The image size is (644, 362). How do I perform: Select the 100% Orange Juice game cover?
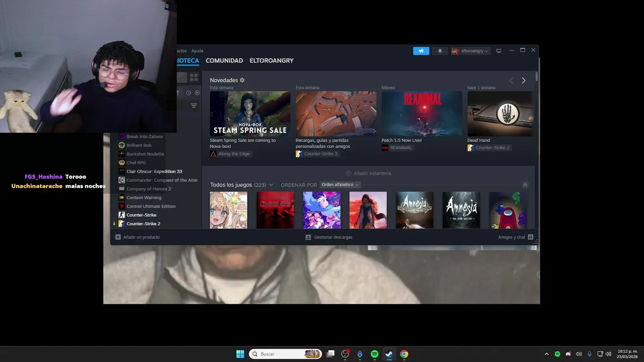point(228,210)
